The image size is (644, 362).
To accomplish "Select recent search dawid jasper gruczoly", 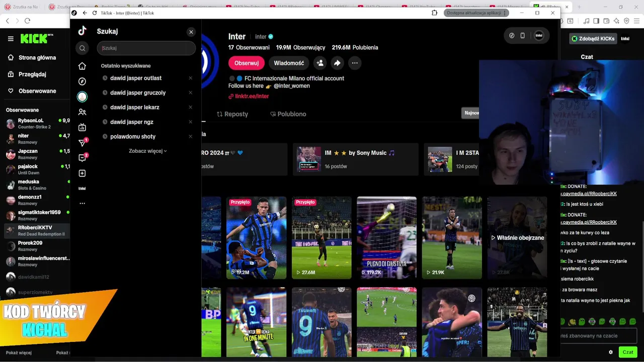I will pos(138,93).
